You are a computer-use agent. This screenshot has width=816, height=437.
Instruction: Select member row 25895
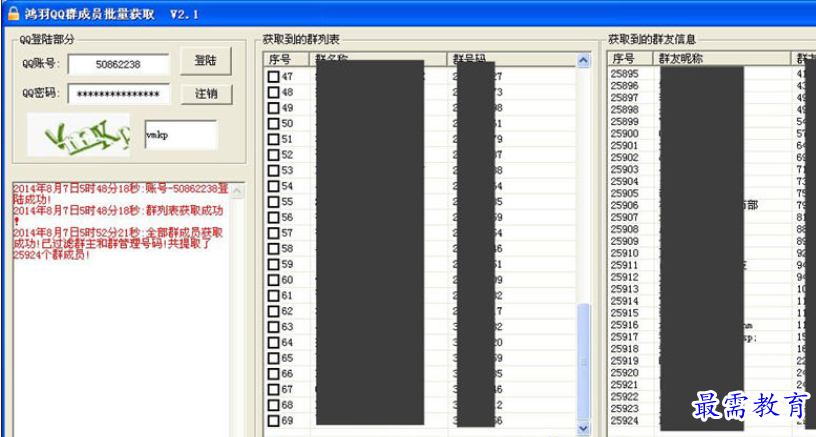[x=712, y=74]
